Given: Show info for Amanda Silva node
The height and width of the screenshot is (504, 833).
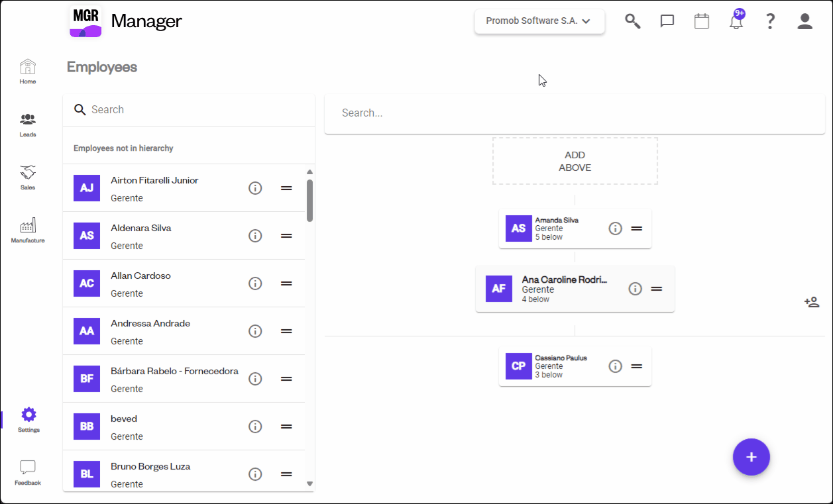Looking at the screenshot, I should point(615,228).
